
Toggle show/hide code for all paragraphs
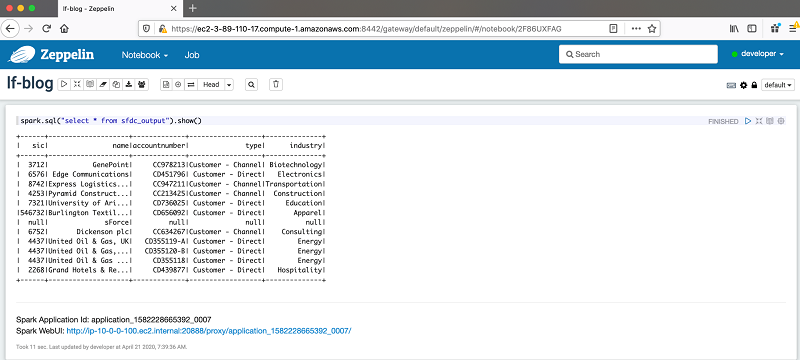[77, 85]
